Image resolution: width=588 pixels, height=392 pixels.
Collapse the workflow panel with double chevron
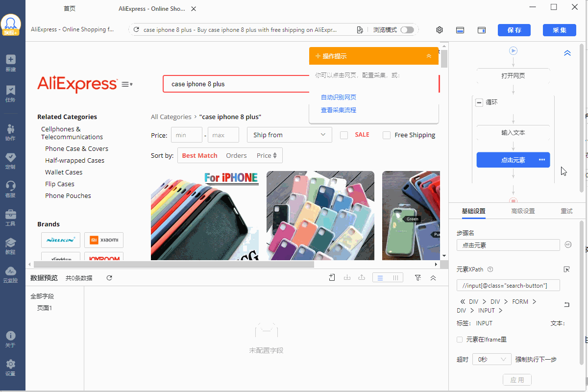click(567, 53)
